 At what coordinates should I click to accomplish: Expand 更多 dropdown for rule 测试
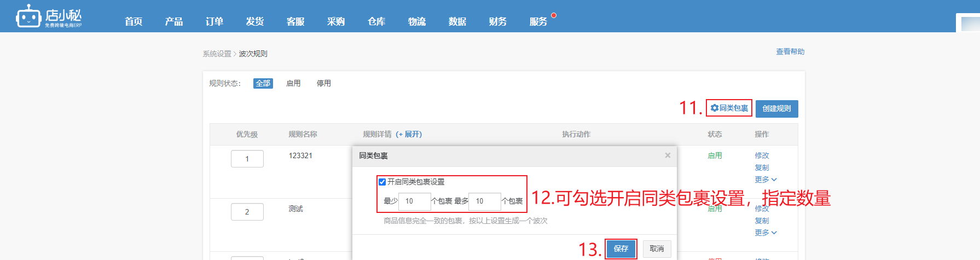click(x=766, y=233)
